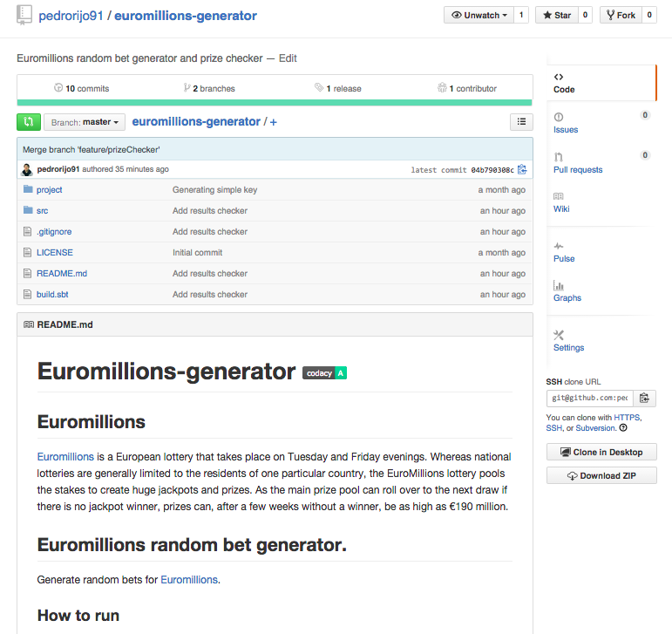Switch to the Wiki tab
672x634 pixels.
(x=561, y=203)
